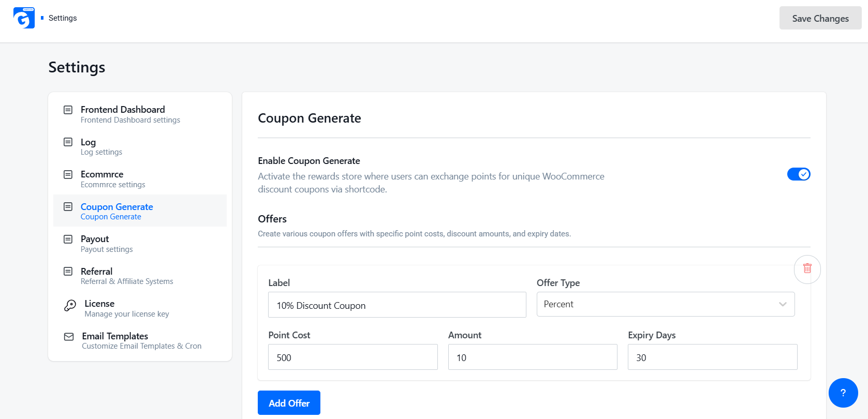The image size is (868, 419).
Task: Delete the offer with trash icon
Action: click(807, 269)
